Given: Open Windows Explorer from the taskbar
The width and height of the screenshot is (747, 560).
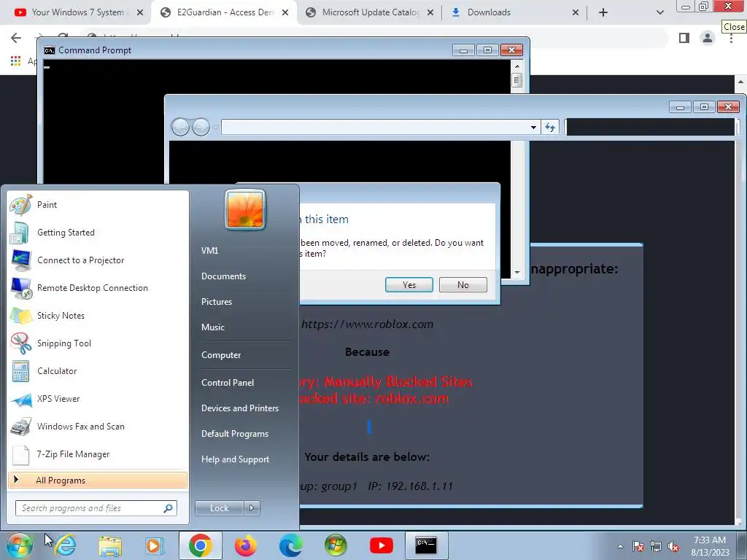Looking at the screenshot, I should tap(110, 545).
